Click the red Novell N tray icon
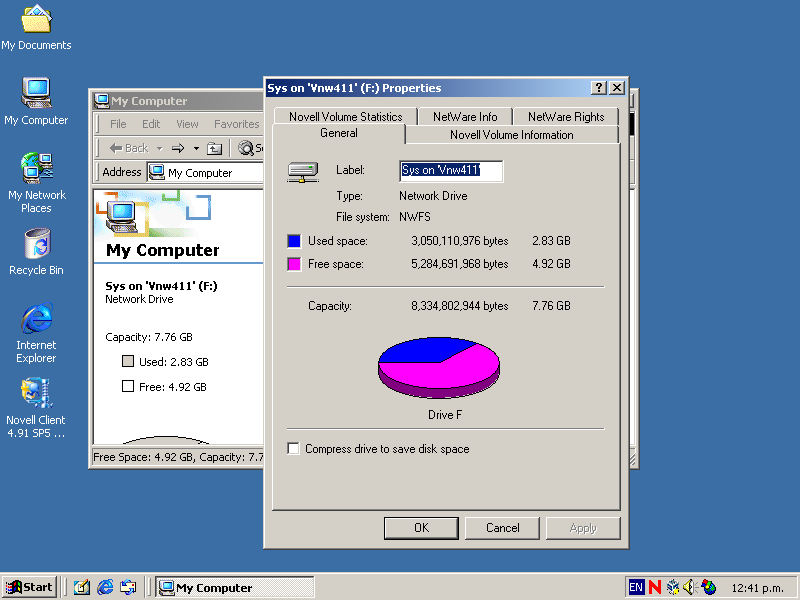 tap(655, 587)
